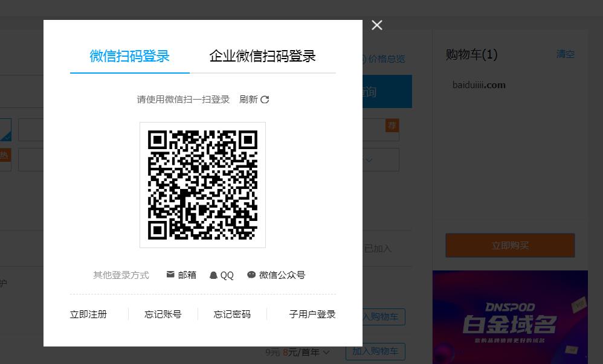Click 忘记账号 to recover account

pos(163,314)
